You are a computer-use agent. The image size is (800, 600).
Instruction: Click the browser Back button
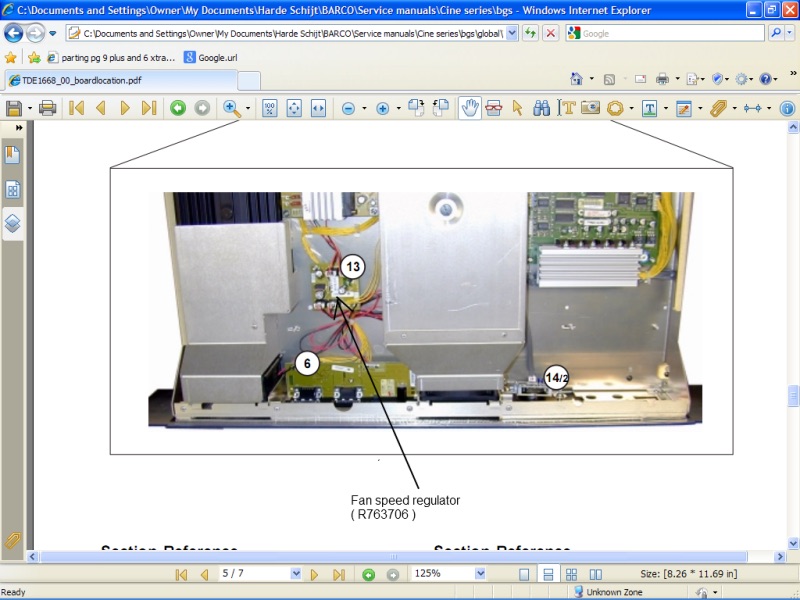[x=13, y=33]
